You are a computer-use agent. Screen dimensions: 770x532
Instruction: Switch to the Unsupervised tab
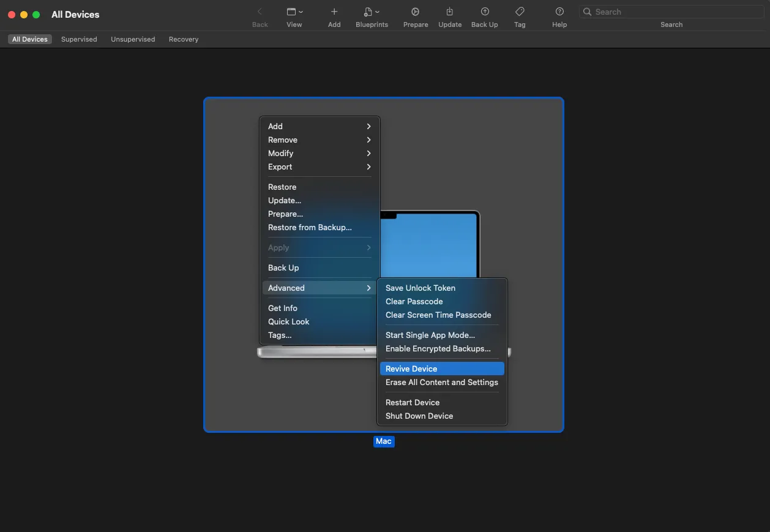(133, 39)
